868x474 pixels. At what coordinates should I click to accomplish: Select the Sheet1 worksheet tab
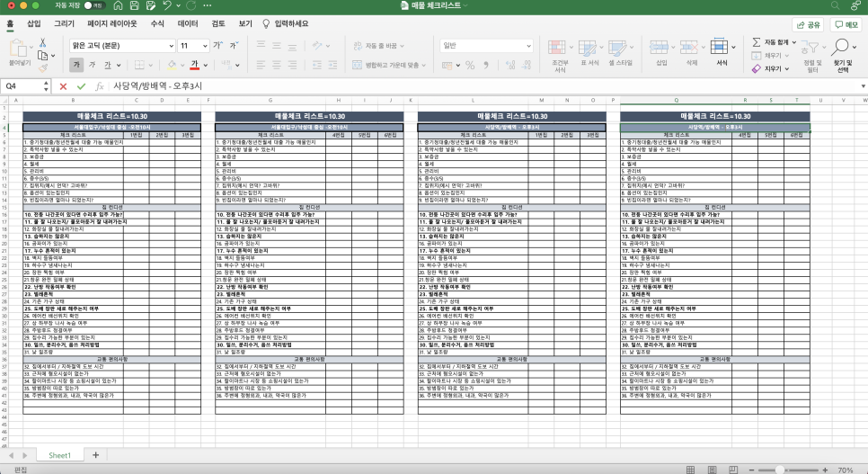[60, 455]
